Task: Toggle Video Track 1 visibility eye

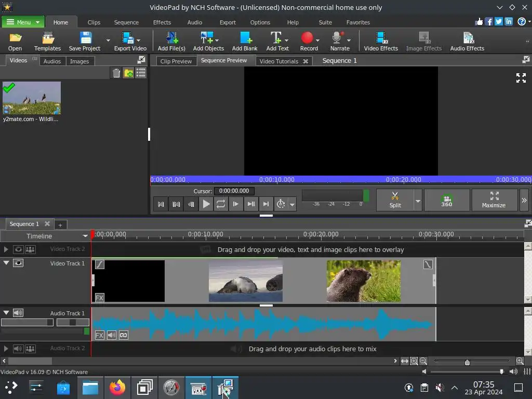Action: (18, 263)
